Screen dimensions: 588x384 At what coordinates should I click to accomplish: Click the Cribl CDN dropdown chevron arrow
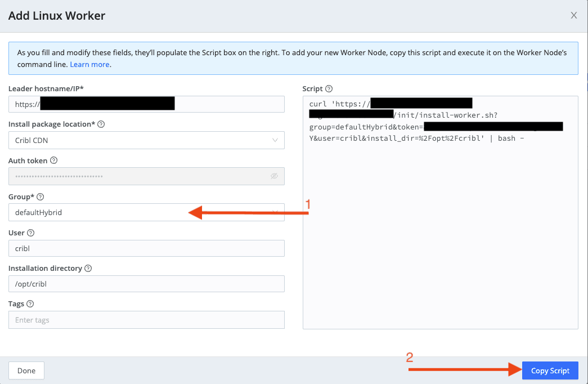click(275, 140)
